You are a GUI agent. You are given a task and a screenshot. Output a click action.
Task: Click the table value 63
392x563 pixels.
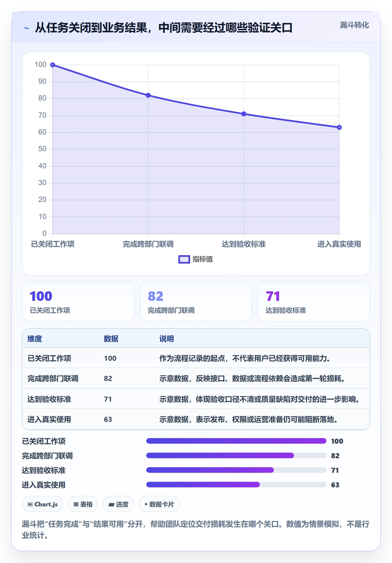108,419
